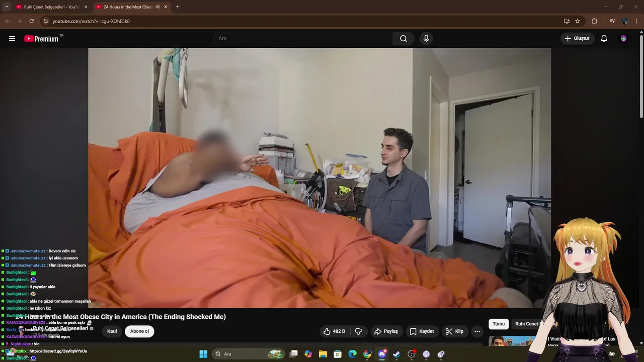Open the YouTube account avatar menu

(x=624, y=39)
